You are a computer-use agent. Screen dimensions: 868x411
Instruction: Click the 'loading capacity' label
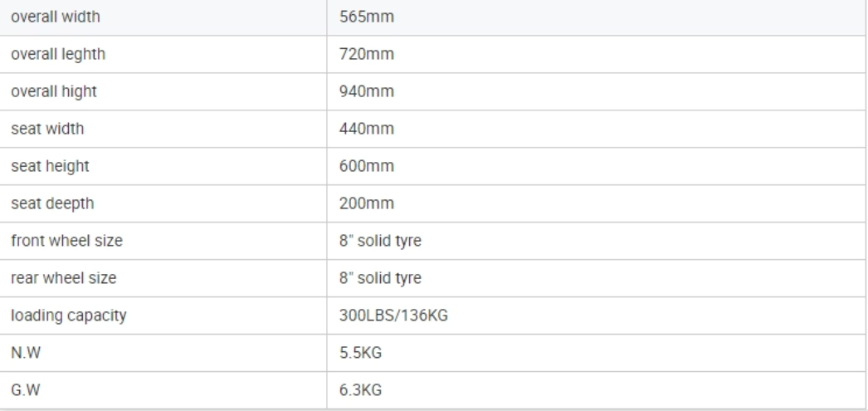click(x=69, y=316)
